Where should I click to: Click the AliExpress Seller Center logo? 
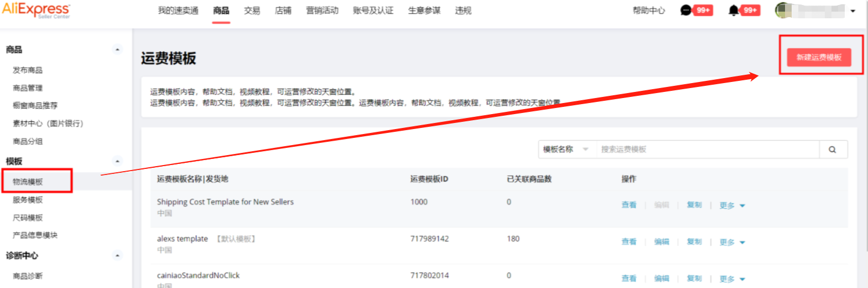(36, 11)
